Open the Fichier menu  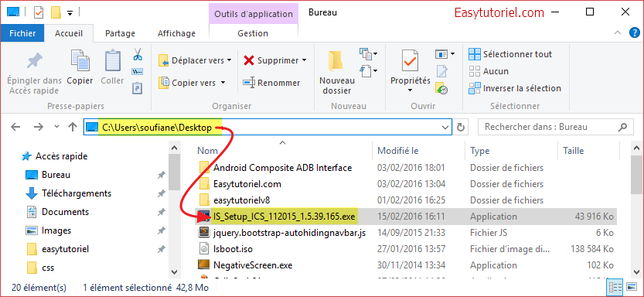(22, 33)
